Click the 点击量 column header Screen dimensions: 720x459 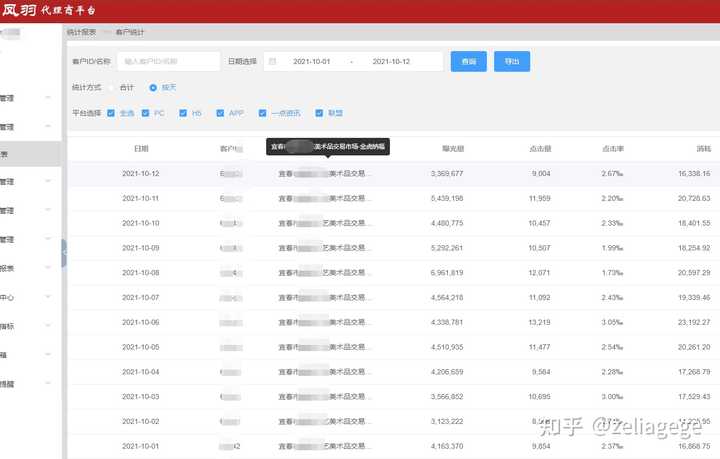point(540,149)
